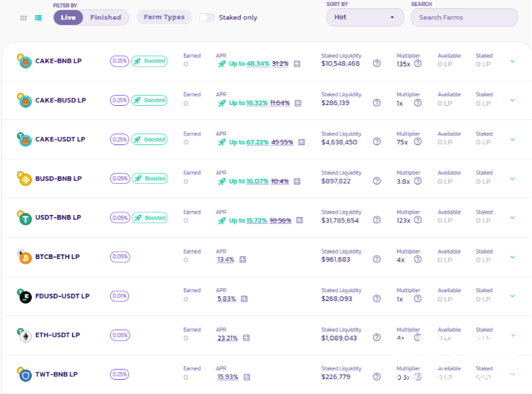
Task: Open APR calculator for FDUSD-USDT LP
Action: [x=244, y=298]
